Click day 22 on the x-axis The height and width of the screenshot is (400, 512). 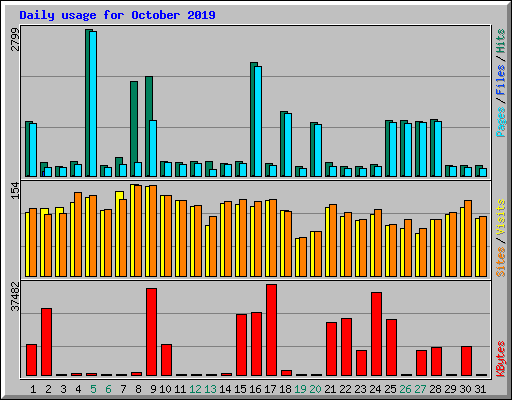tap(345, 389)
